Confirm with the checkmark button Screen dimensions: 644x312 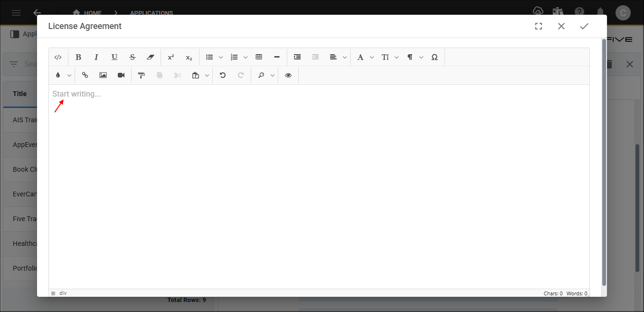tap(584, 26)
